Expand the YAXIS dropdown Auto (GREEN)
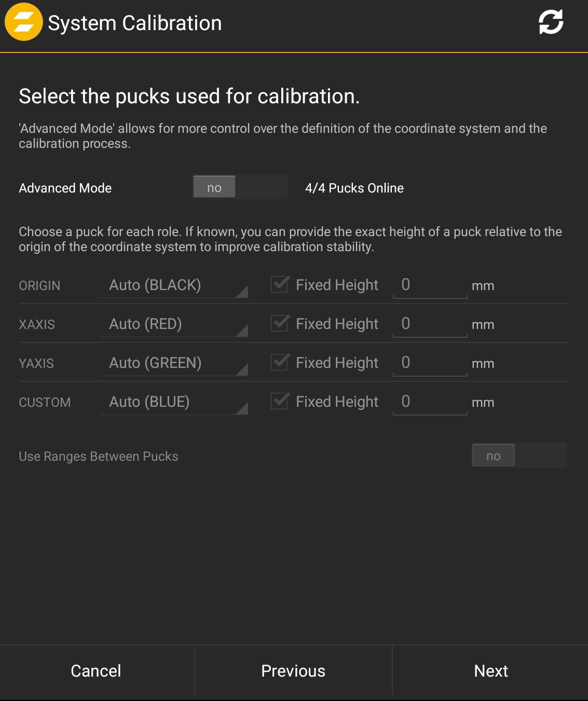This screenshot has height=701, width=588. click(x=174, y=363)
